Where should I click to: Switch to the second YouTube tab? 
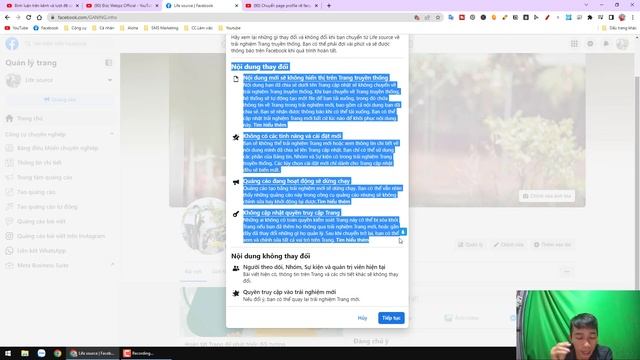[x=121, y=6]
